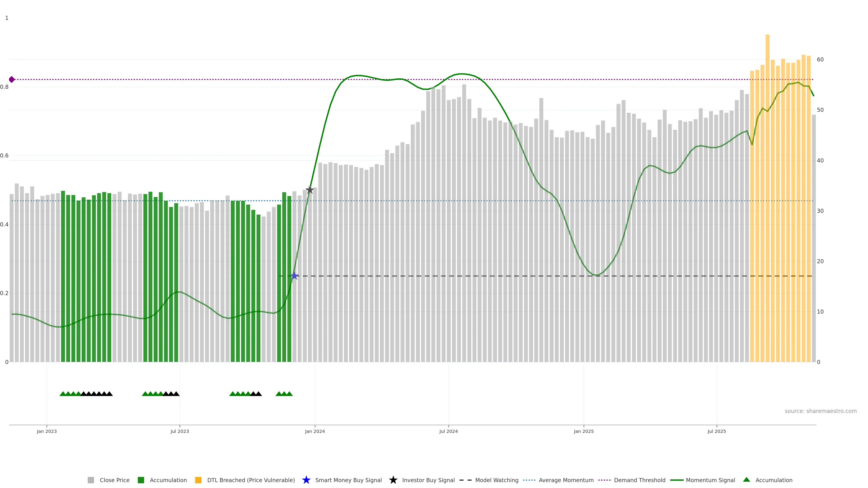Click the orange DTL Breached color swatch
Viewport: 868px width, 488px height.
pos(198,480)
